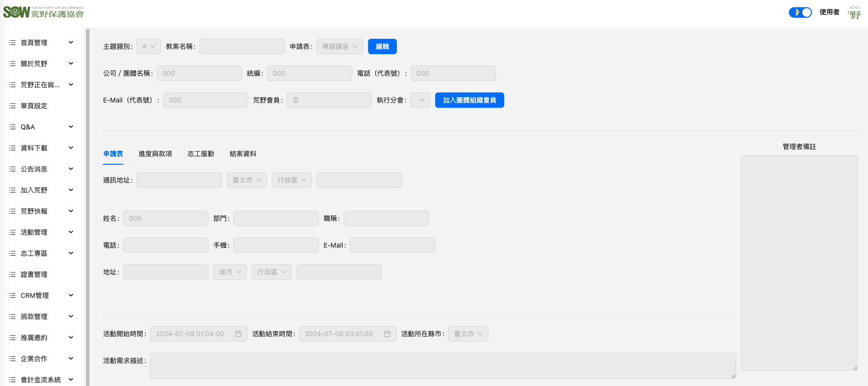Viewport: 868px width, 386px height.
Task: Open the 主題類別 dropdown
Action: (149, 46)
